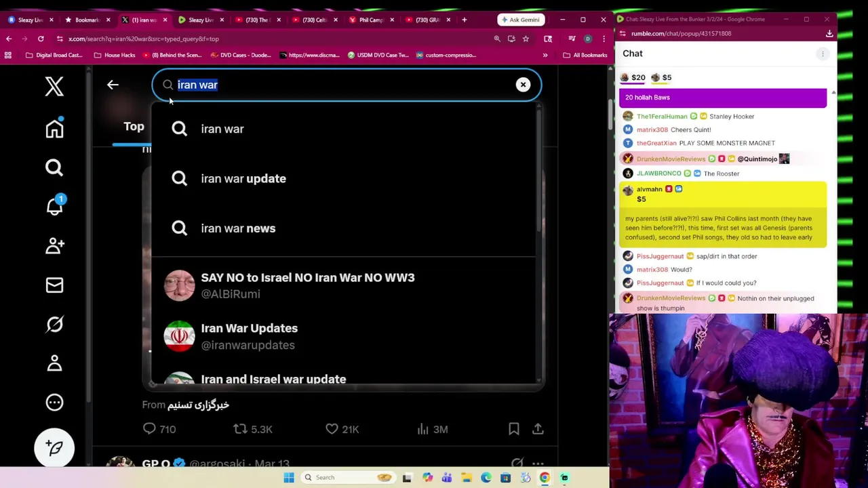Select the $20 rant chip in chat

tap(632, 77)
